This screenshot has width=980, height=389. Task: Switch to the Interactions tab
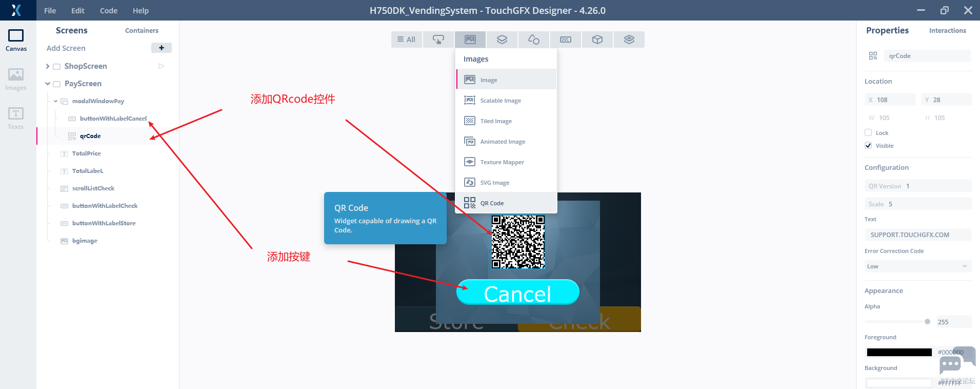[x=948, y=30]
